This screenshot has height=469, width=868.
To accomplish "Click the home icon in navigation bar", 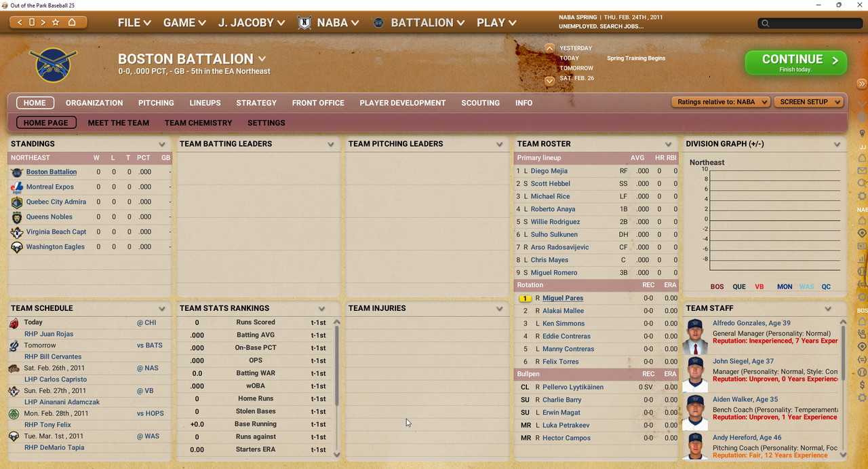I will pyautogui.click(x=72, y=22).
